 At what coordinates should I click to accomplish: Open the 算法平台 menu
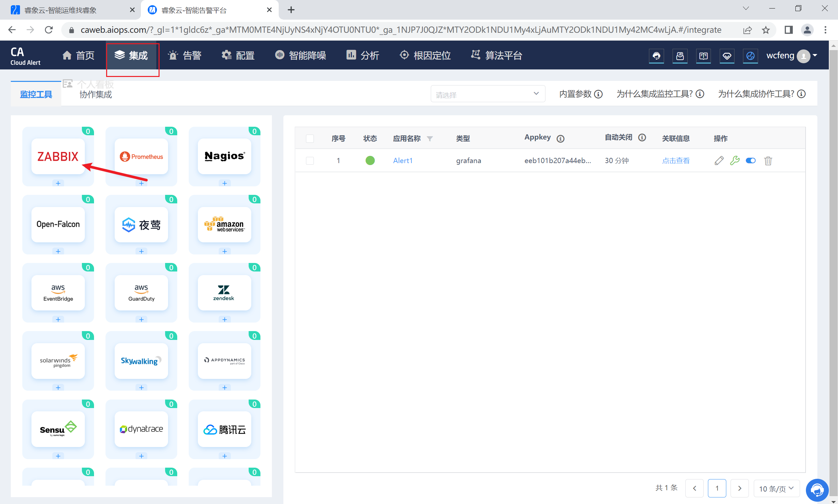(496, 55)
